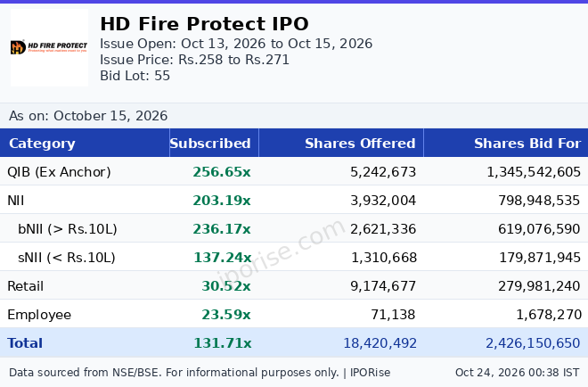Viewport: 588px width, 387px height.
Task: Click Retail shares bid 279,981,240
Action: click(x=539, y=286)
